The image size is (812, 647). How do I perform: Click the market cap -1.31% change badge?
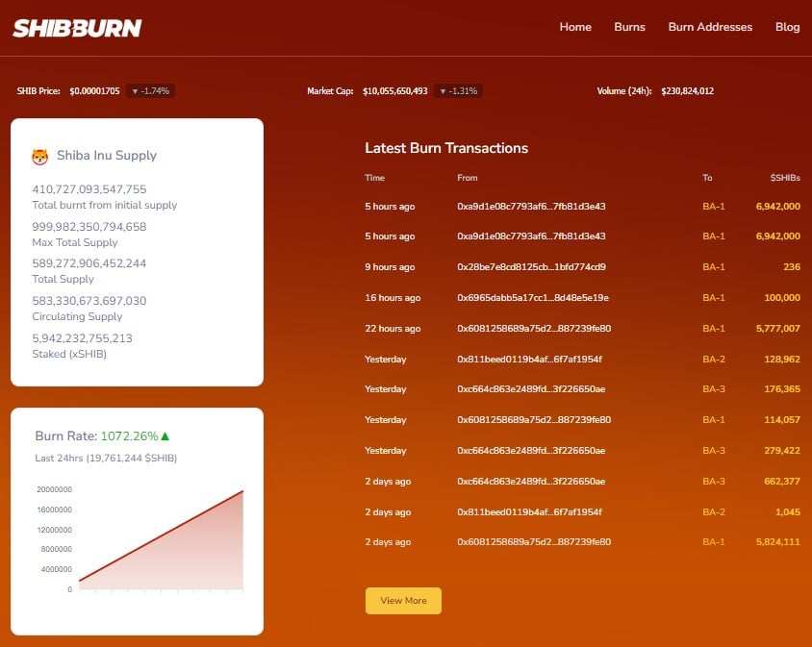[458, 91]
